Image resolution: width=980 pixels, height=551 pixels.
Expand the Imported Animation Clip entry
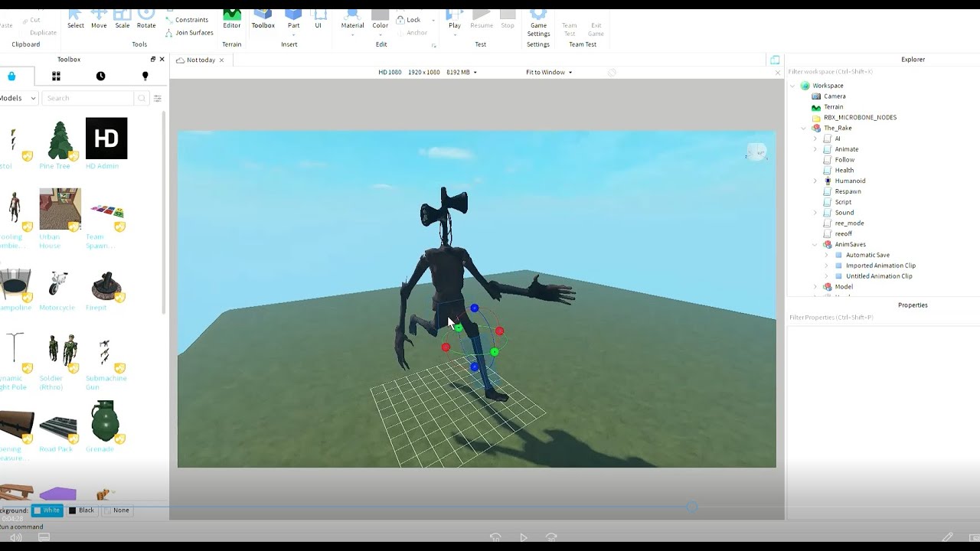[x=827, y=266]
